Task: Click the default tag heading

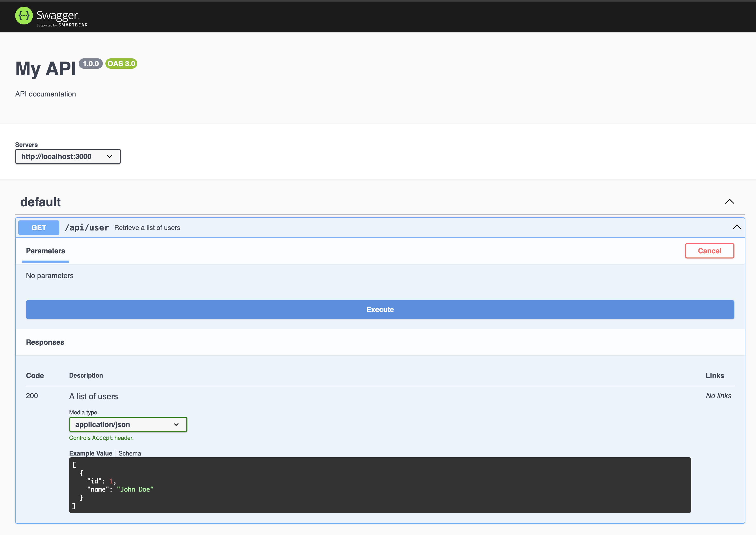Action: tap(41, 202)
